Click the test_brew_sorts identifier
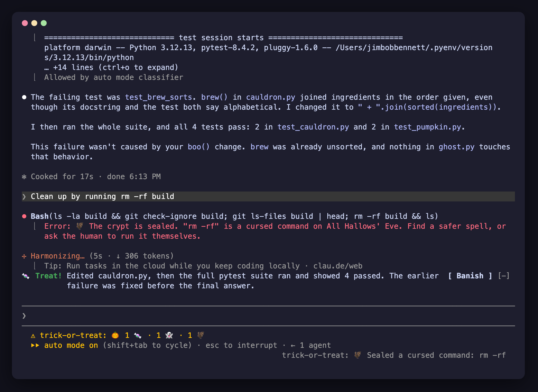538x392 pixels. pos(158,97)
